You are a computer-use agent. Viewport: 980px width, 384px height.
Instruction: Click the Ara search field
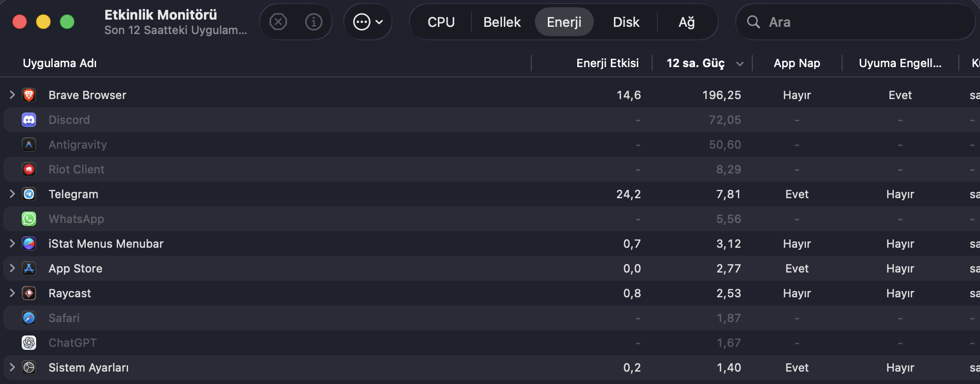tap(855, 22)
